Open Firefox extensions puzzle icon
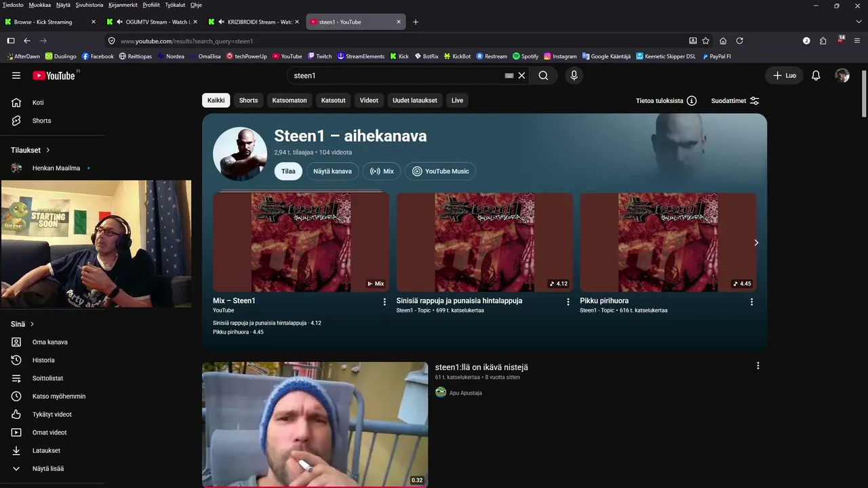Viewport: 868px width, 488px height. pos(823,41)
